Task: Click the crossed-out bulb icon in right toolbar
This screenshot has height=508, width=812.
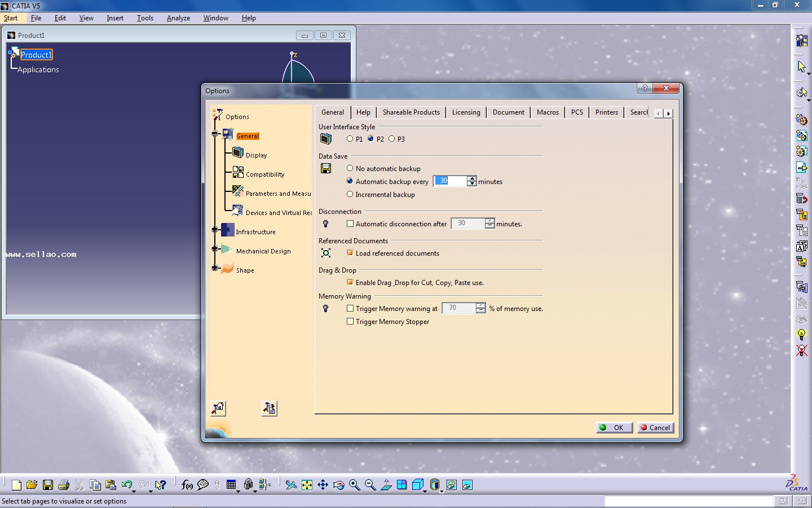Action: [x=801, y=351]
